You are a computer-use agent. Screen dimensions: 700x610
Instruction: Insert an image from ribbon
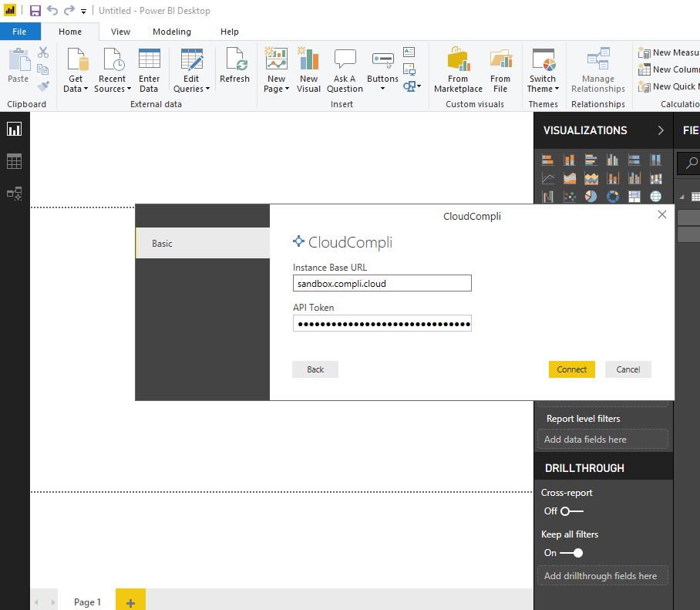tap(409, 69)
